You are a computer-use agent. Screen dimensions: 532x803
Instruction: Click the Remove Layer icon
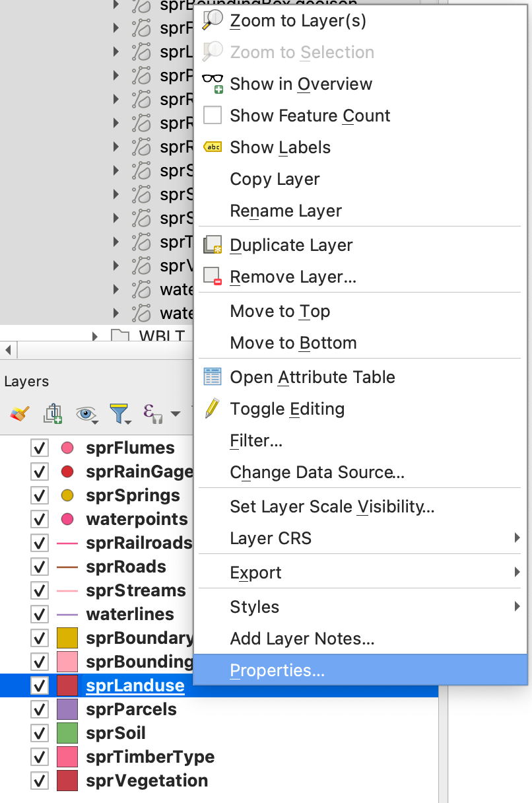[213, 277]
